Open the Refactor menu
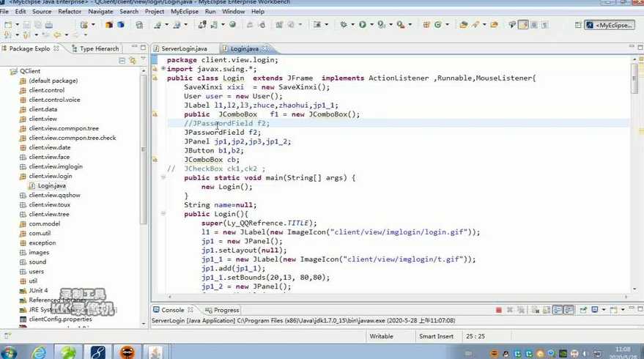This screenshot has height=359, width=644. (70, 12)
